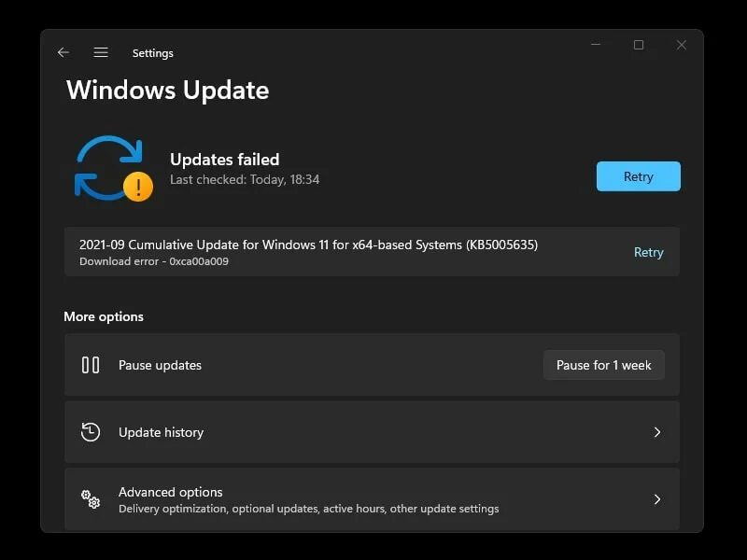Open the hamburger navigation menu
Image resolution: width=747 pixels, height=560 pixels.
(101, 52)
